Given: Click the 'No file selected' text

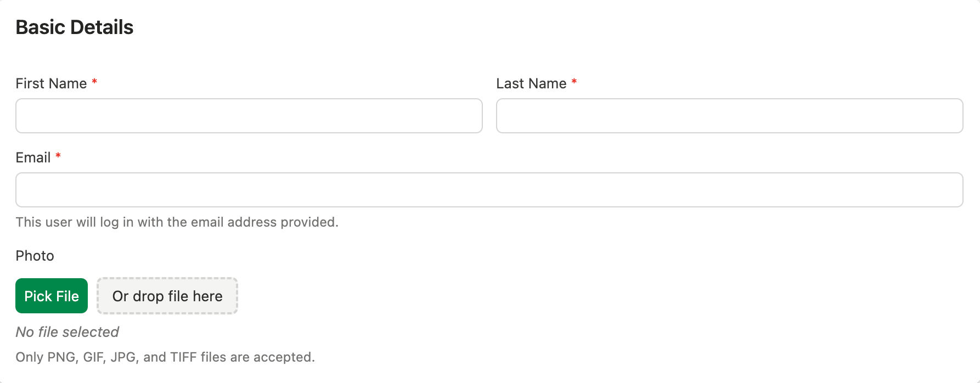Looking at the screenshot, I should (x=67, y=332).
